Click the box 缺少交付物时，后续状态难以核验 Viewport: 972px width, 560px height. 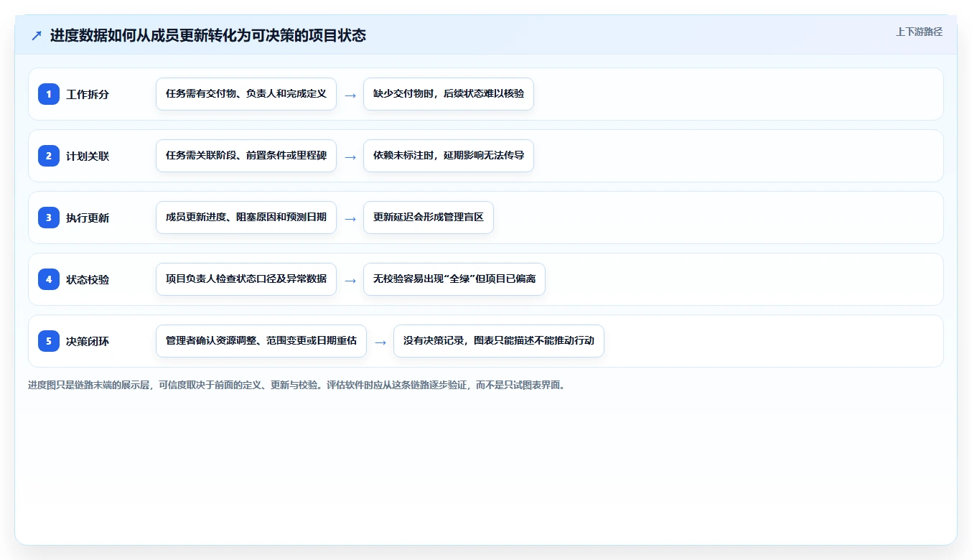click(449, 94)
